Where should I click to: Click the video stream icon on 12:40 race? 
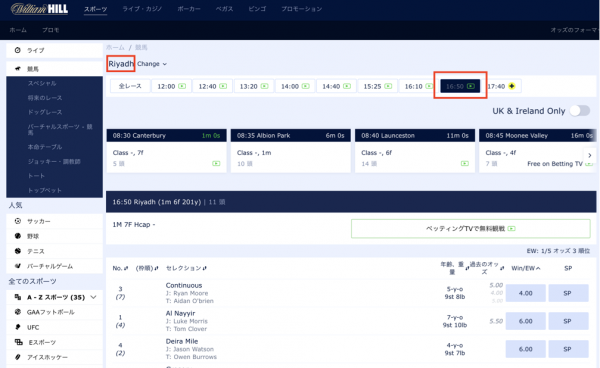(x=223, y=86)
